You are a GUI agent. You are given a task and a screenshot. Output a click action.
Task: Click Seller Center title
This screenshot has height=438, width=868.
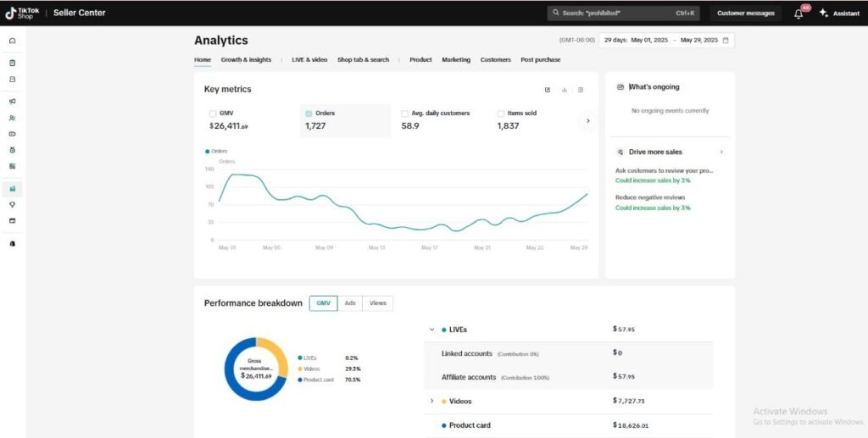(79, 13)
